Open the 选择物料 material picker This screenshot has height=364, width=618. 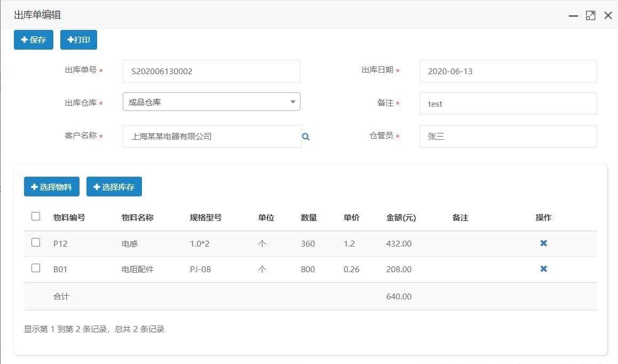pos(52,187)
